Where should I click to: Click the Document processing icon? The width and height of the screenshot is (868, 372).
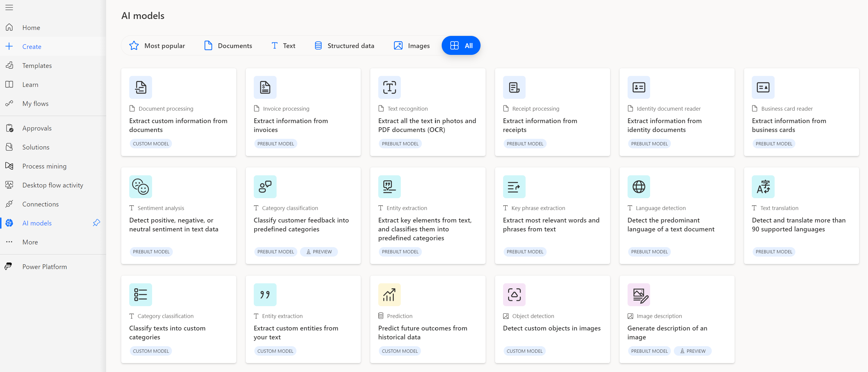coord(141,86)
